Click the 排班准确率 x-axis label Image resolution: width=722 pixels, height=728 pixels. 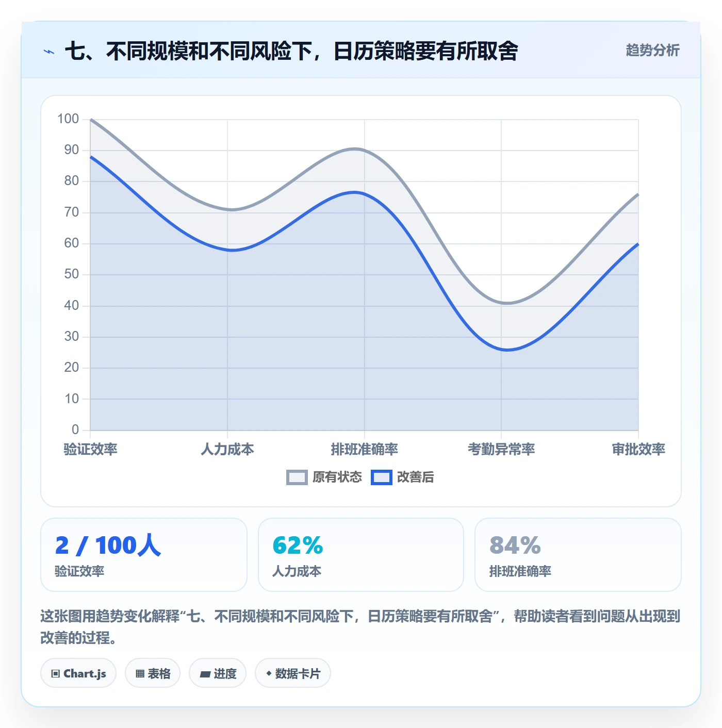365,450
